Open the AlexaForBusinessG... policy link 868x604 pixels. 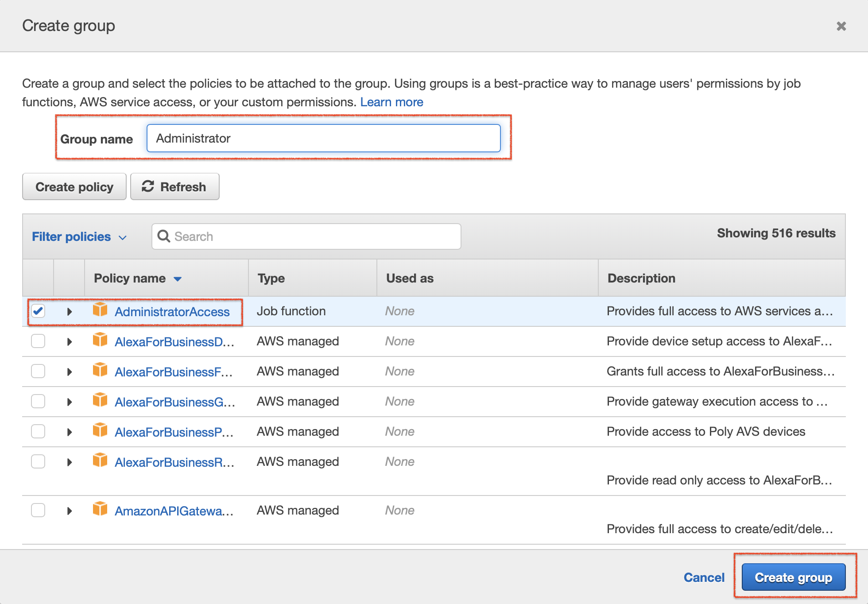click(x=175, y=402)
